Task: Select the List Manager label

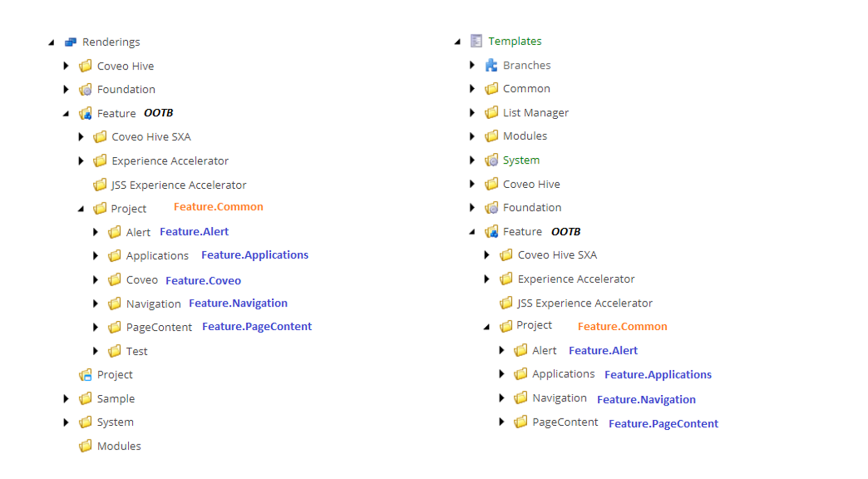Action: click(x=535, y=113)
